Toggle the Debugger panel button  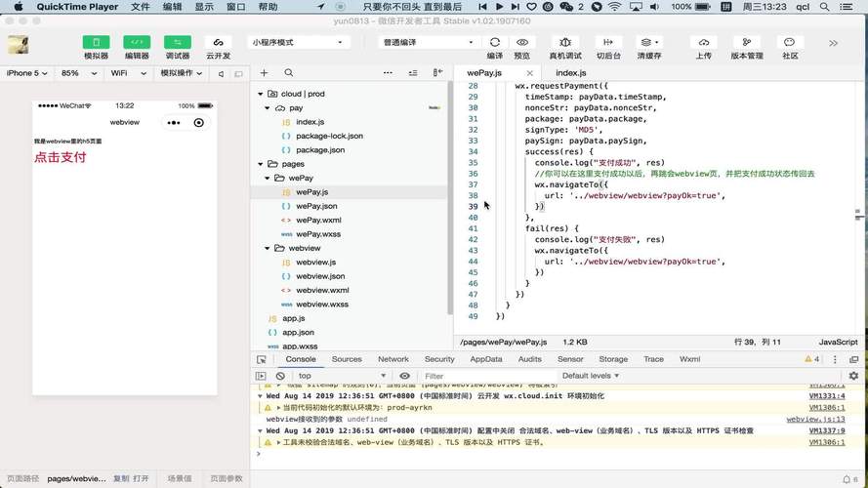point(177,43)
